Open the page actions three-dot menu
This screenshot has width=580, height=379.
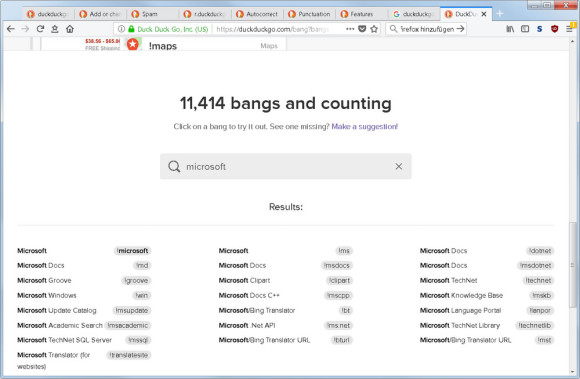[350, 29]
